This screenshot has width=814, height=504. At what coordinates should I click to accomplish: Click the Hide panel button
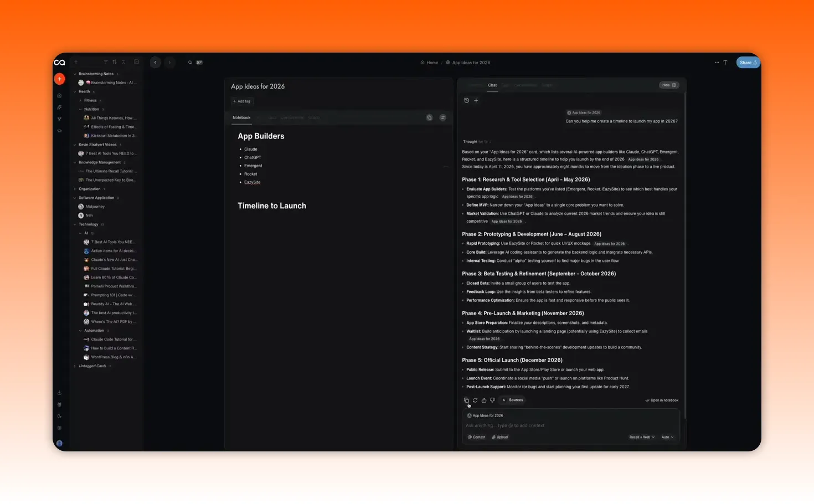[669, 85]
